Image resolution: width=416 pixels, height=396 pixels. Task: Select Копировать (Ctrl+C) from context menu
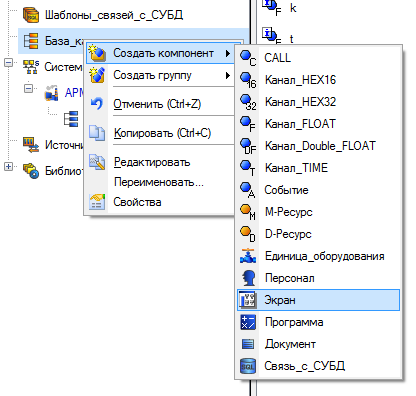[160, 133]
